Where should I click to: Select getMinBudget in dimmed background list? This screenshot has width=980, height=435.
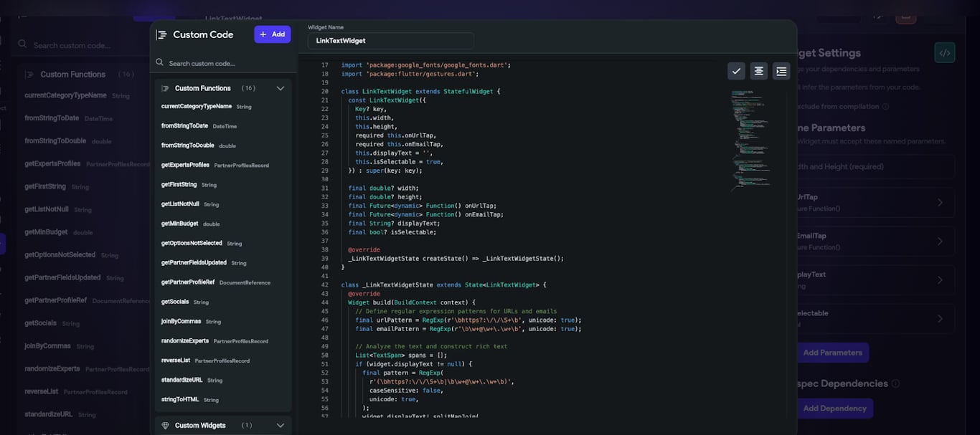pos(47,232)
